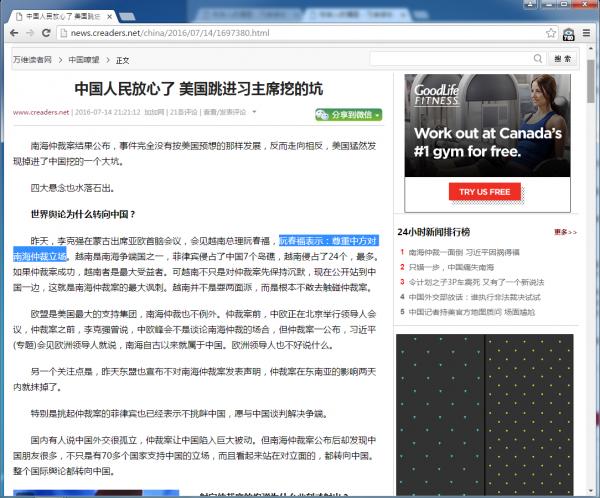The width and height of the screenshot is (600, 498).
Task: Bookmark this page with star icon
Action: click(551, 33)
